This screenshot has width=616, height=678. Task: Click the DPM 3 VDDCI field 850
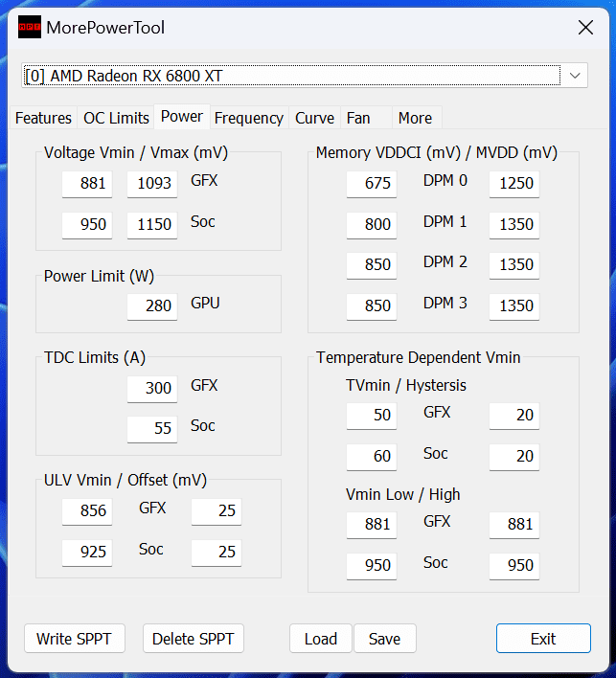(372, 306)
